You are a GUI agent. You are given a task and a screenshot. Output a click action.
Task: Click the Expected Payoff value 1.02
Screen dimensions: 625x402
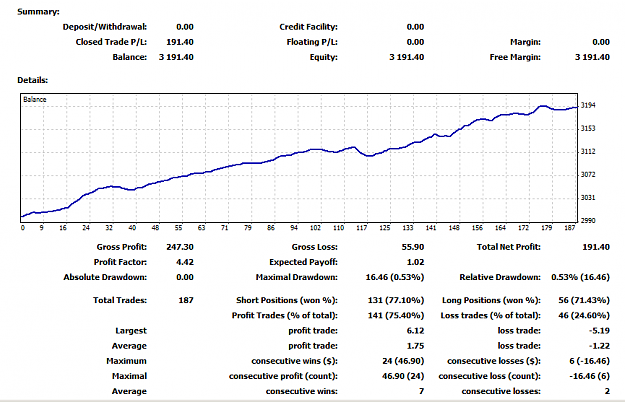click(x=415, y=262)
